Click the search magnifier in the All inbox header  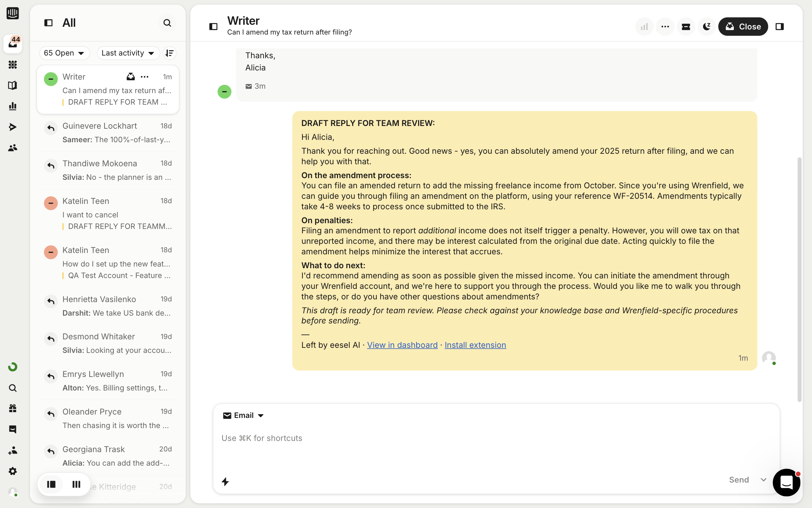coord(167,23)
